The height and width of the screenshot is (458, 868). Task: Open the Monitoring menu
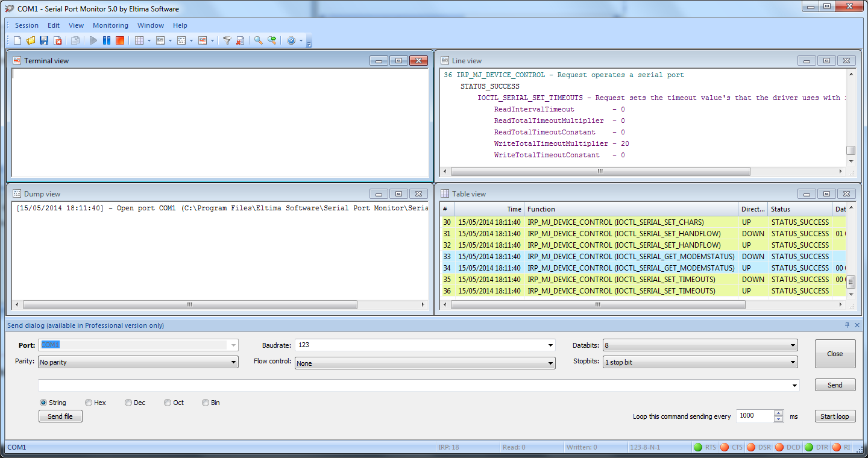click(110, 25)
